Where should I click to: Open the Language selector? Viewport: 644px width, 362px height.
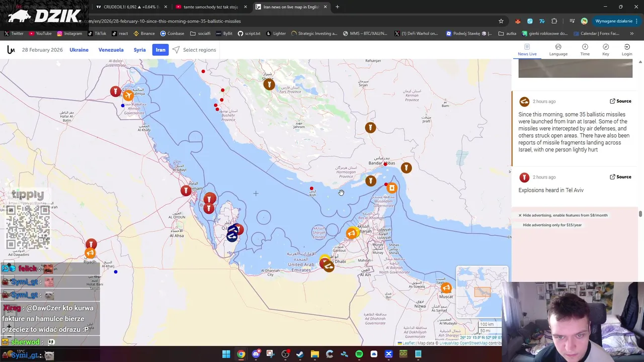pyautogui.click(x=558, y=50)
